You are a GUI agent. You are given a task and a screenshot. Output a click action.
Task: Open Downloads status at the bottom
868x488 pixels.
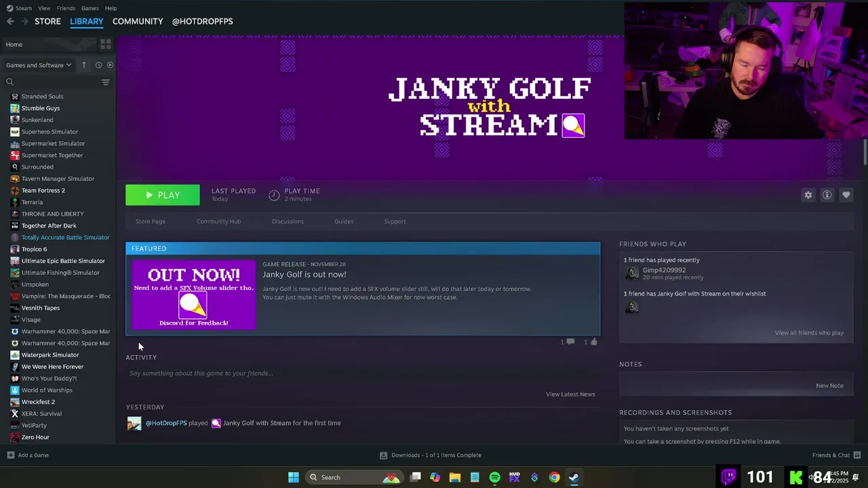[431, 455]
